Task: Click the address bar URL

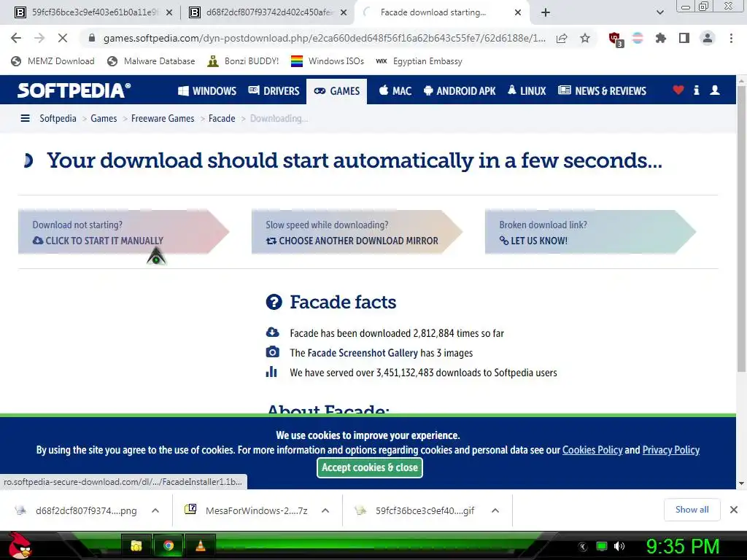Action: pos(325,38)
